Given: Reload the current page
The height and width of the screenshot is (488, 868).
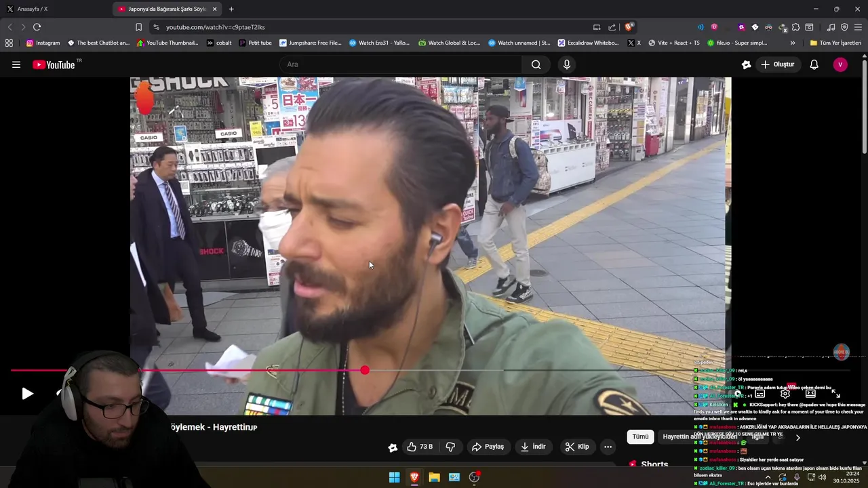Looking at the screenshot, I should [37, 27].
